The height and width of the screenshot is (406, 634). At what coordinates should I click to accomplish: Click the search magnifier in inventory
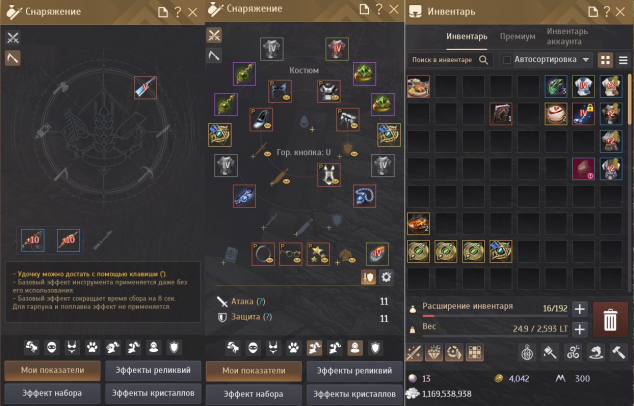click(483, 60)
